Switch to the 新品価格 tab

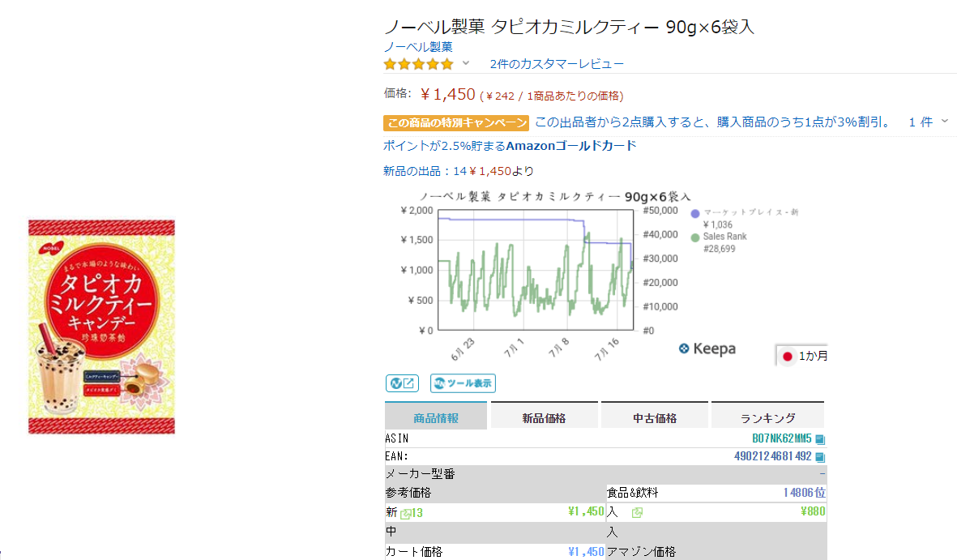[x=544, y=418]
